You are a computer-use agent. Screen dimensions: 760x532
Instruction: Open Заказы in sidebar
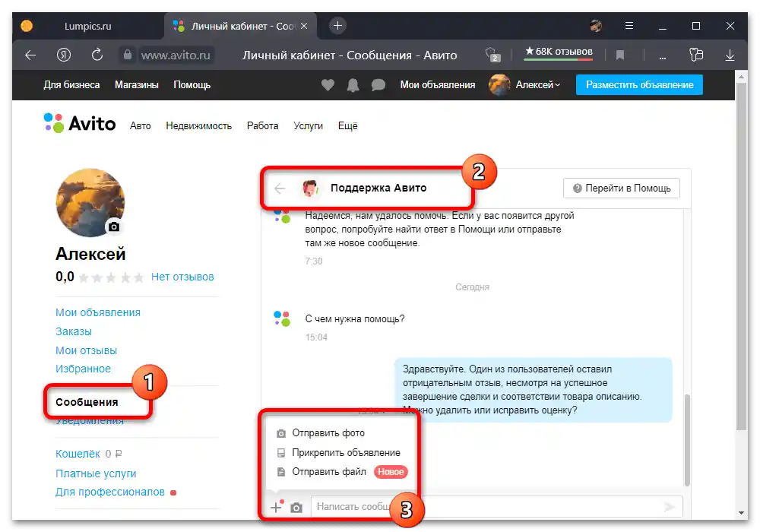coord(74,331)
